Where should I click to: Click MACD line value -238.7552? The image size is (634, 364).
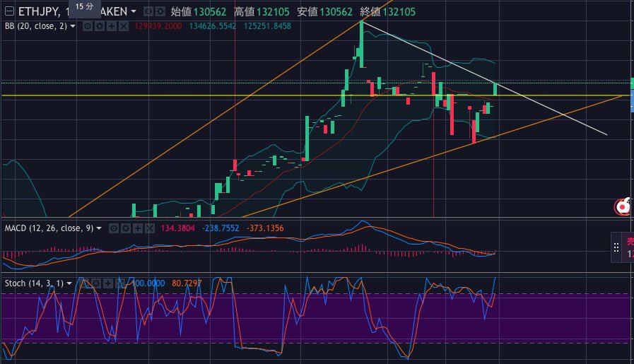[x=221, y=228]
